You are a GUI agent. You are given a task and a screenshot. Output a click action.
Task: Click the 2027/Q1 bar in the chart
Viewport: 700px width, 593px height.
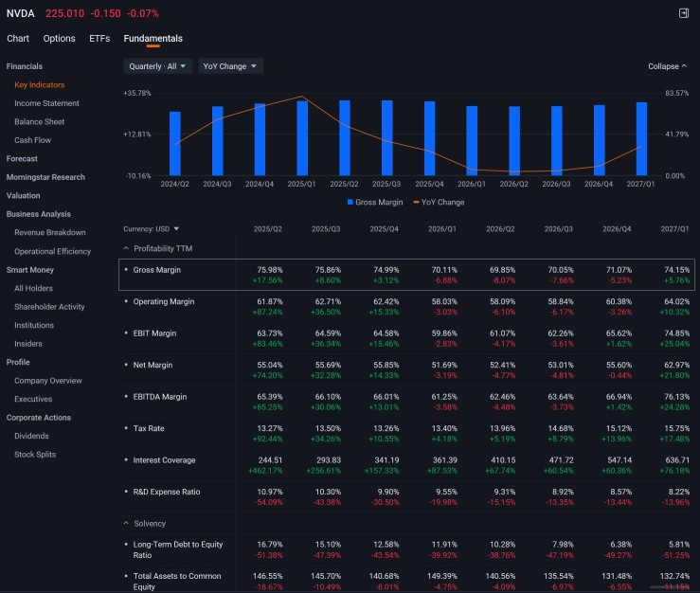point(641,139)
